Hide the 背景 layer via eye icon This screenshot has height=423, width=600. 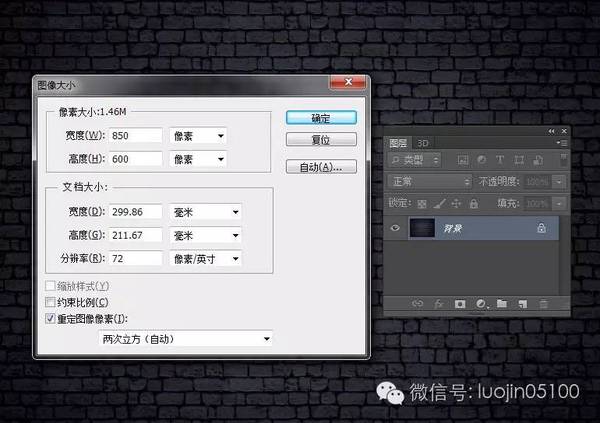(x=395, y=228)
